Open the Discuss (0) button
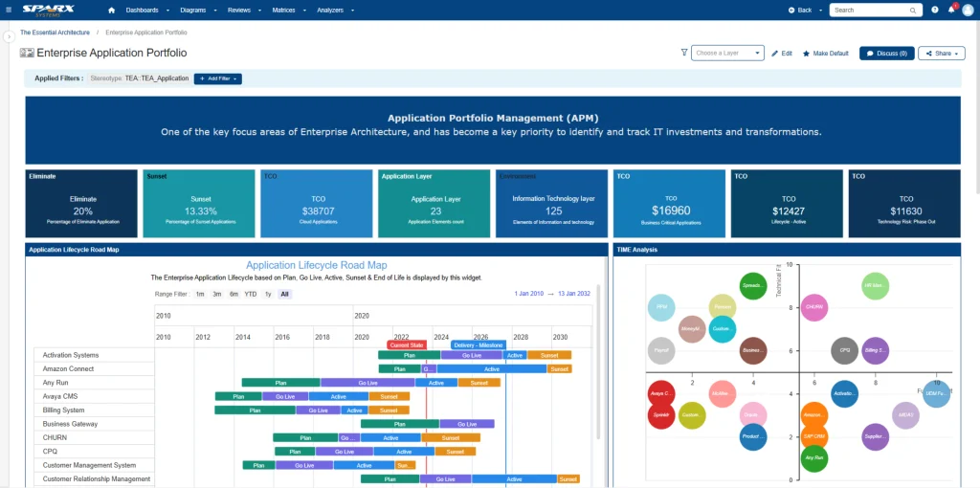Image resolution: width=980 pixels, height=488 pixels. (887, 54)
